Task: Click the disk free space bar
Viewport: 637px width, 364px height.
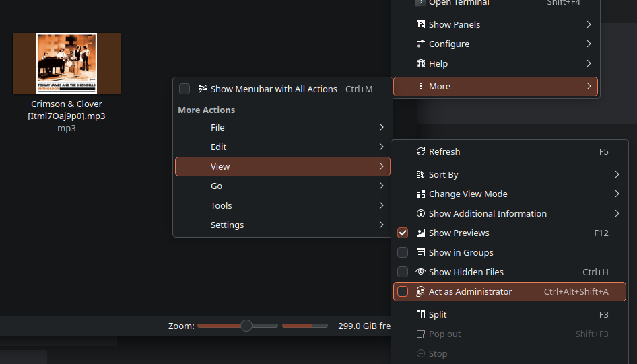Action: 304,326
